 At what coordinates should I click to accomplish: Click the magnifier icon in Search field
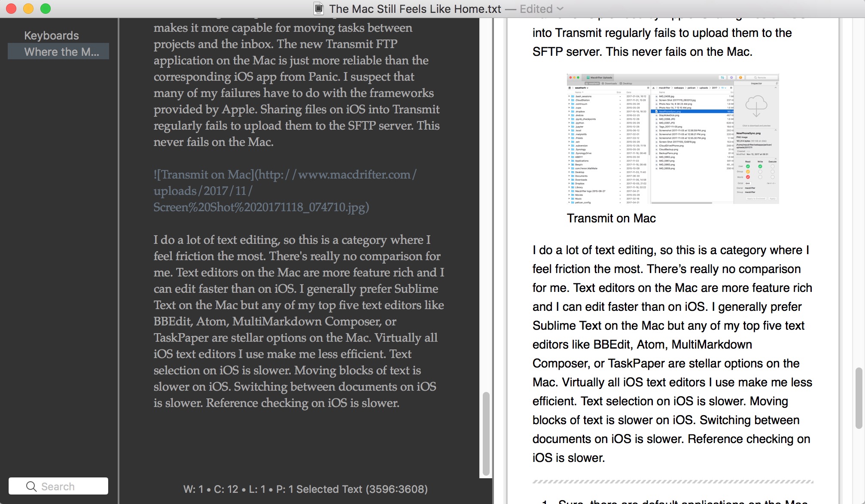[31, 486]
